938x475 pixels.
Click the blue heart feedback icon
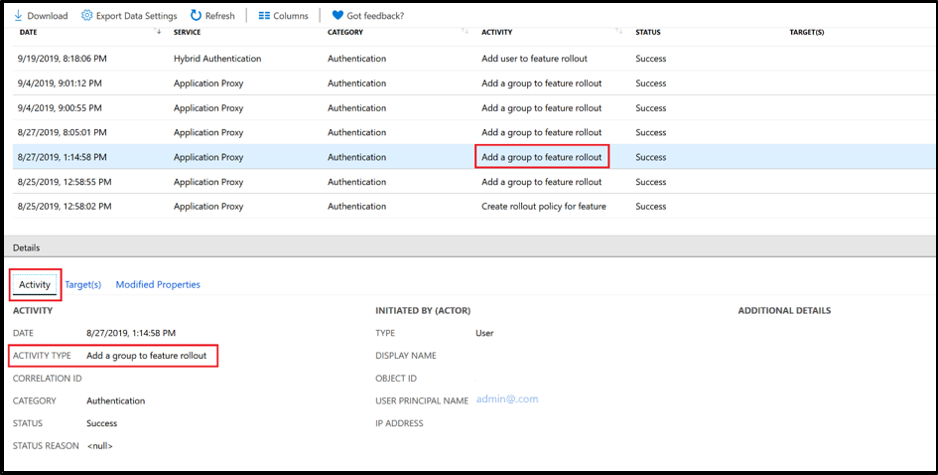[x=337, y=16]
